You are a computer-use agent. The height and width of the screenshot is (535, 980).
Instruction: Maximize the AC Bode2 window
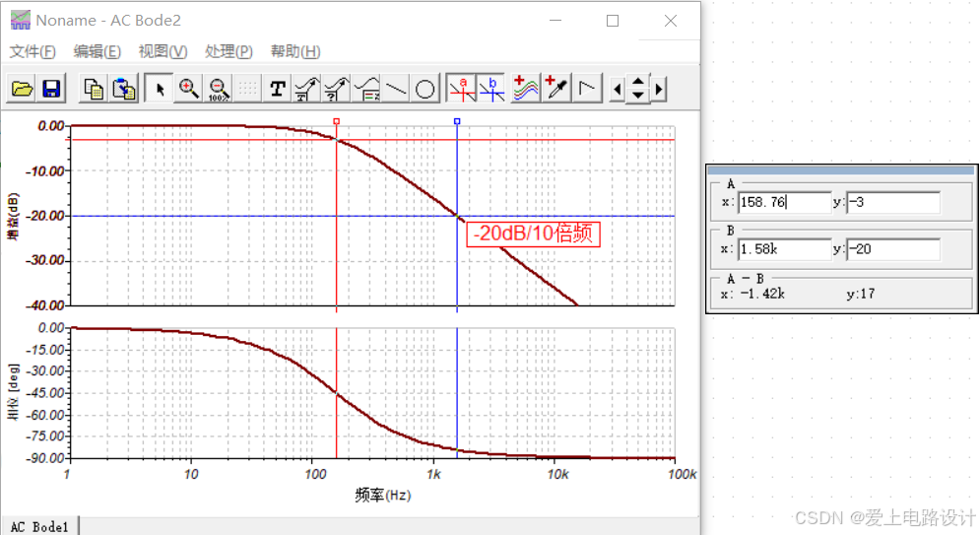coord(613,20)
